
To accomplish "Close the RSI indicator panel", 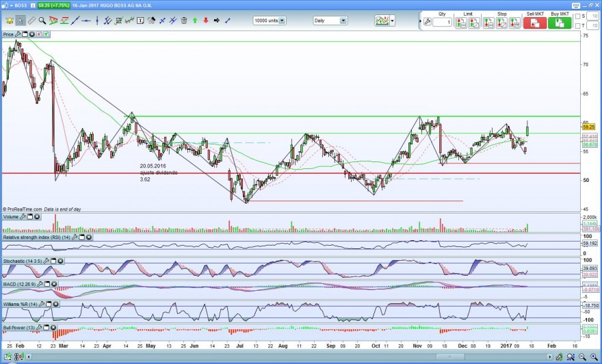I will 89,237.
